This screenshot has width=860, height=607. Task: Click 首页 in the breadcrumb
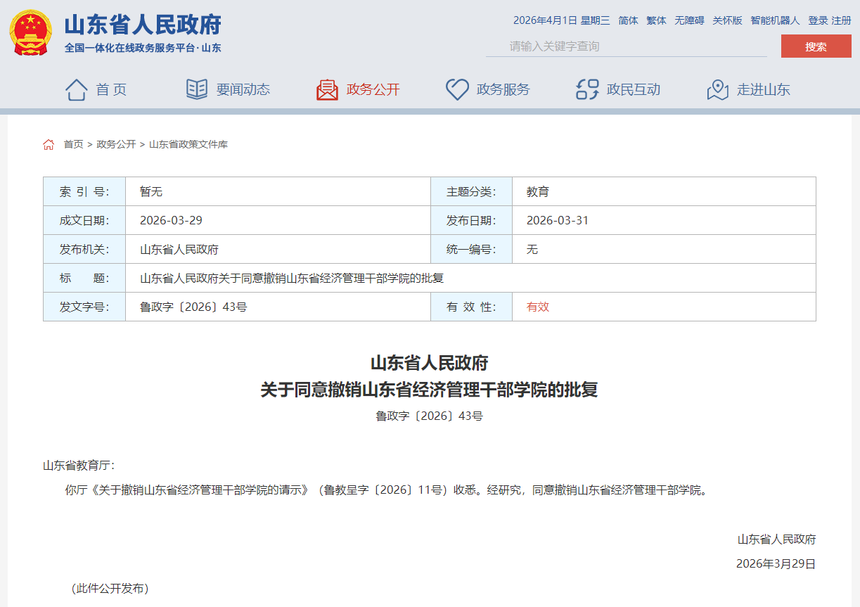click(73, 144)
